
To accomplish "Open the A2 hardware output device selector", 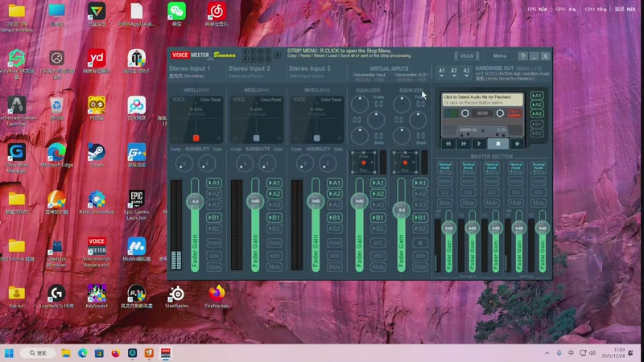I will [454, 72].
